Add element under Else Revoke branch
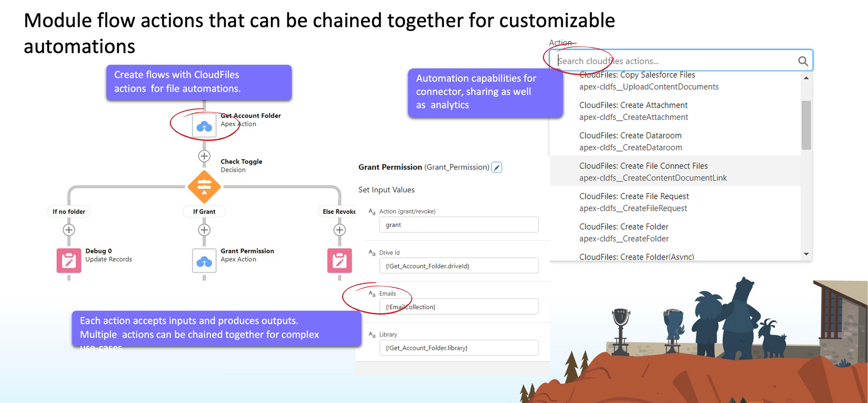This screenshot has height=403, width=868. 339,230
